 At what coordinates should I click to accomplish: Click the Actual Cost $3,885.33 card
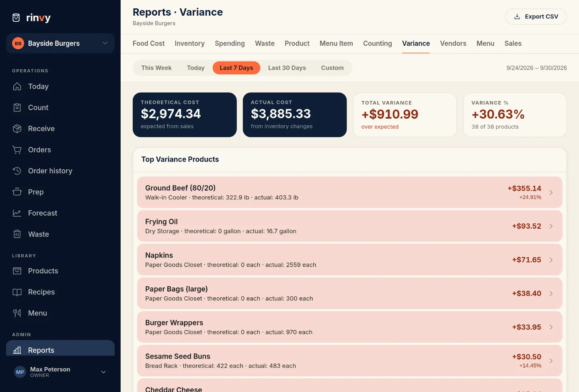point(295,115)
